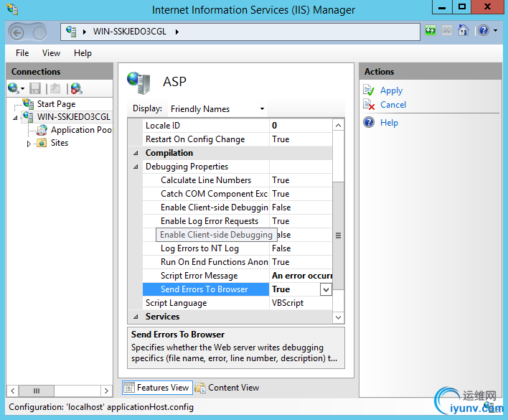This screenshot has width=508, height=420.
Task: Go to Home via house icon
Action: [464, 30]
